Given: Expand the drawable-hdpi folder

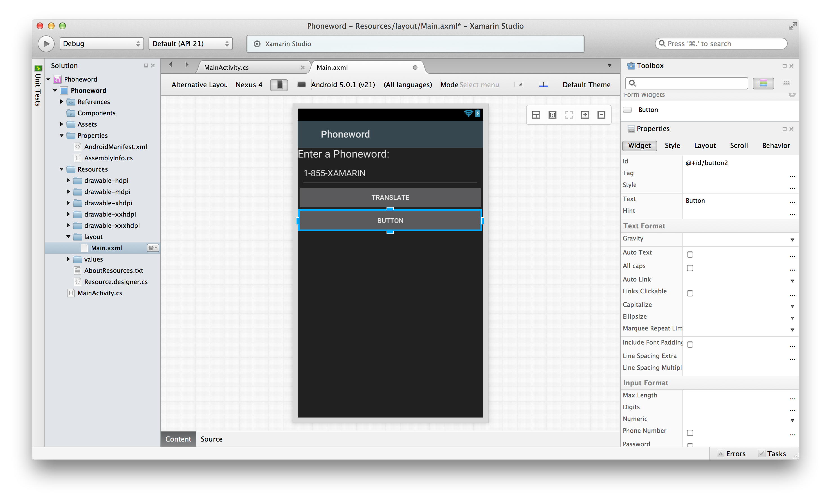Looking at the screenshot, I should click(68, 180).
